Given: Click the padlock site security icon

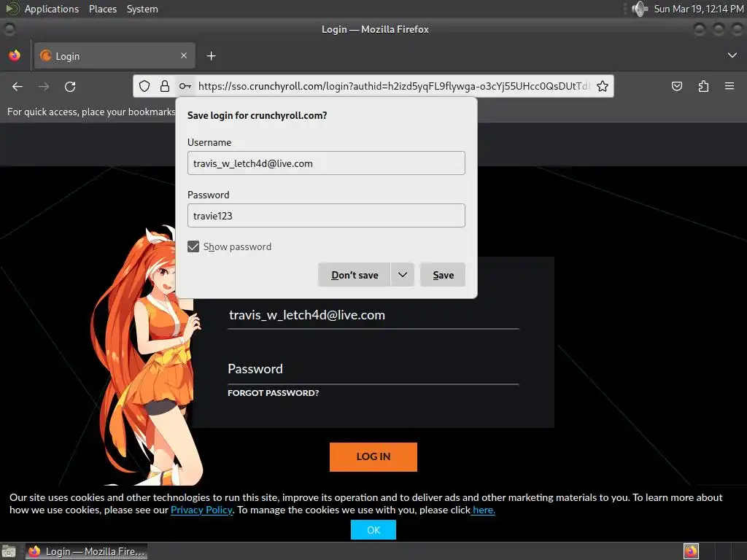Looking at the screenshot, I should pyautogui.click(x=165, y=86).
